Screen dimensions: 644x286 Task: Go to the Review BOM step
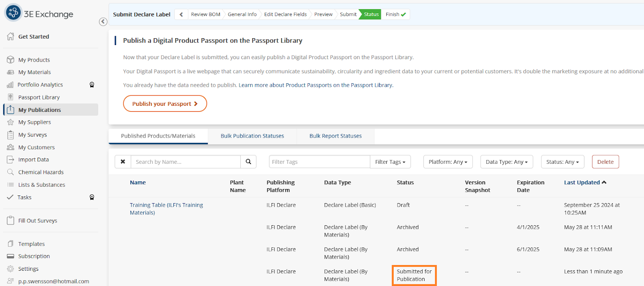tap(206, 14)
